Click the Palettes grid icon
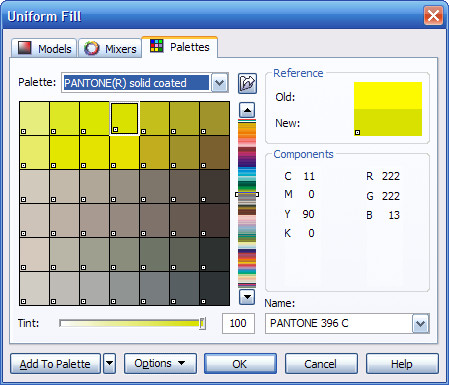The height and width of the screenshot is (385, 449). (156, 46)
